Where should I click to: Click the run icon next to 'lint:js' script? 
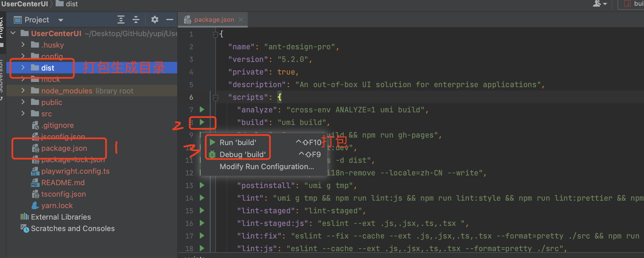click(202, 248)
